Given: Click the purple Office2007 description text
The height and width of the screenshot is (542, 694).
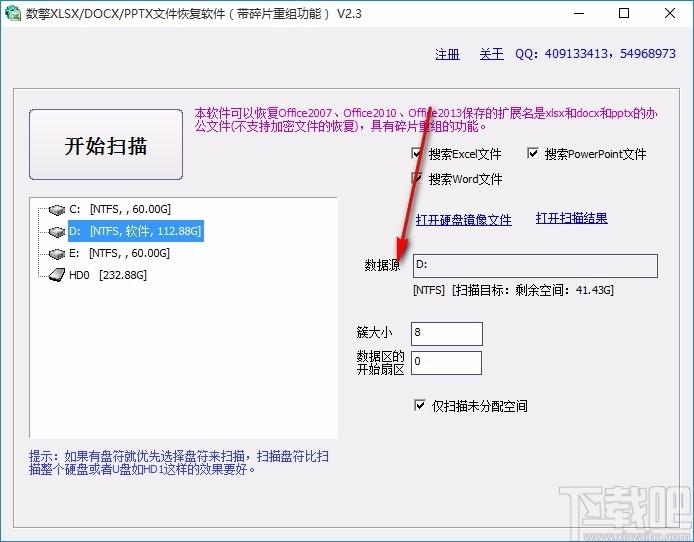Looking at the screenshot, I should click(x=426, y=120).
